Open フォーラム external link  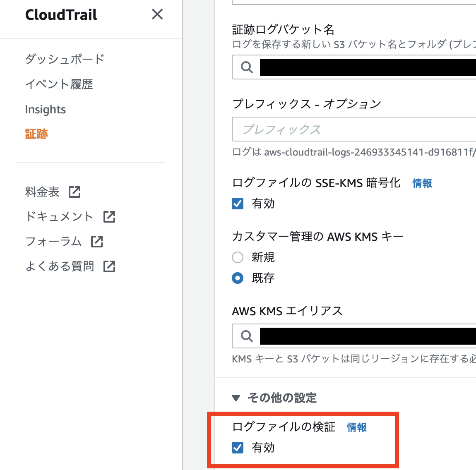tap(53, 242)
